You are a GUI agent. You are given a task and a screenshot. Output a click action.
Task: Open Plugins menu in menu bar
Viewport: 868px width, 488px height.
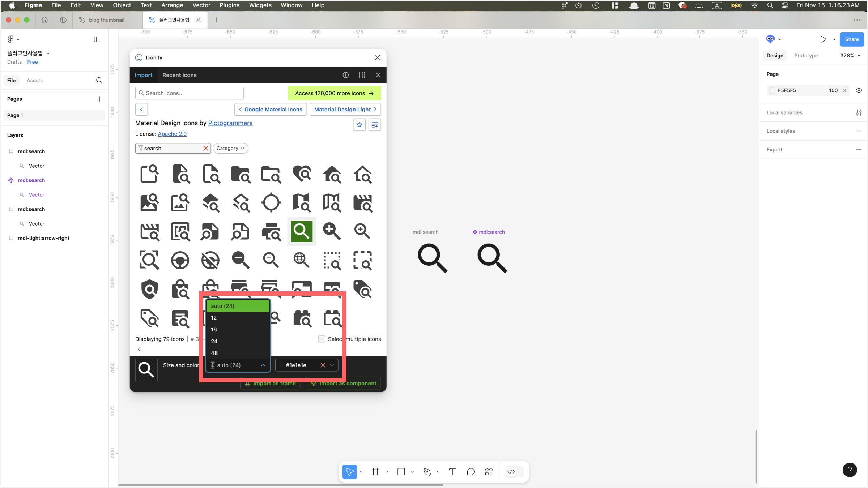(229, 5)
